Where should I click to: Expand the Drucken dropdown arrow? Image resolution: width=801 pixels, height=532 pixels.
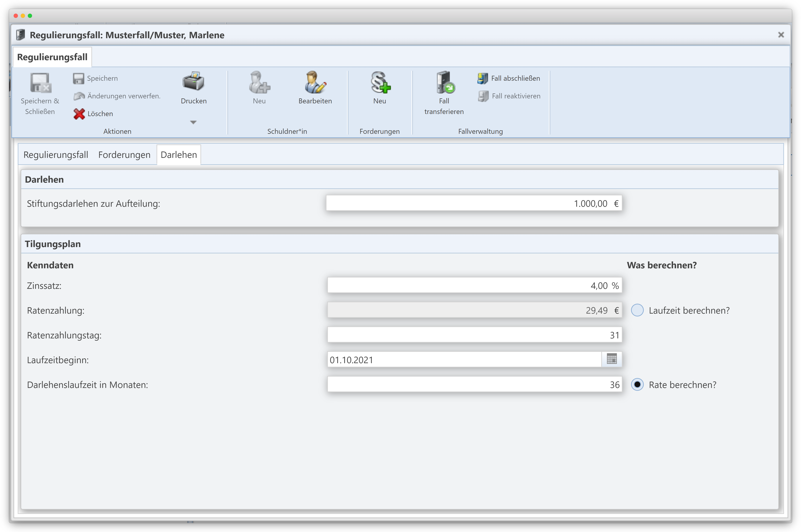click(x=193, y=122)
